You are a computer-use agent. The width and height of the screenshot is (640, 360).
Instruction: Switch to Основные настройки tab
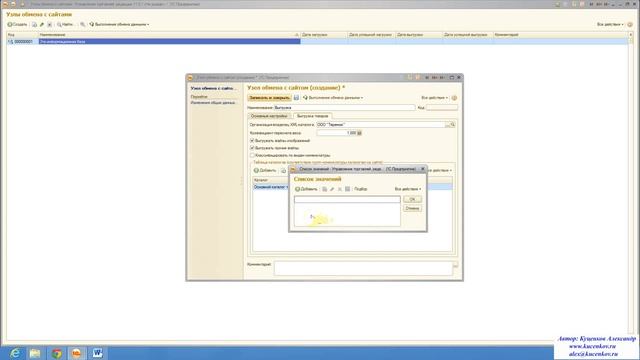tap(269, 116)
